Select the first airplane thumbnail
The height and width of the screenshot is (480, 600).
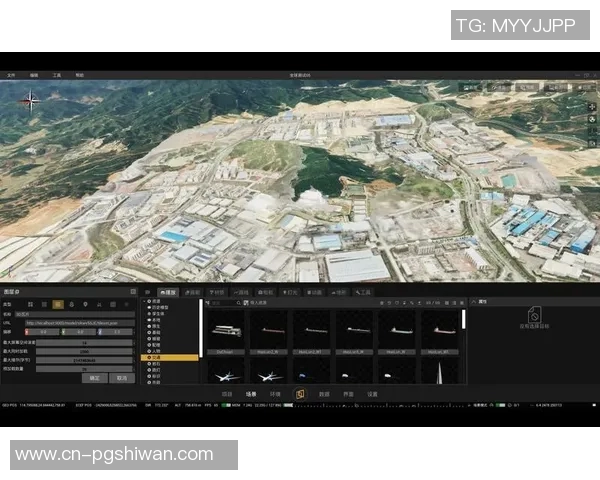[226, 371]
